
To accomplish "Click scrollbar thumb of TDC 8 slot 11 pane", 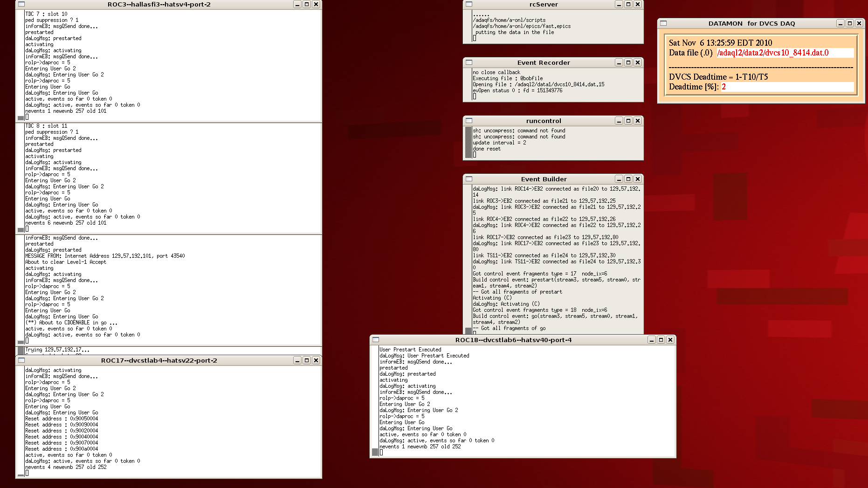I will (x=21, y=230).
